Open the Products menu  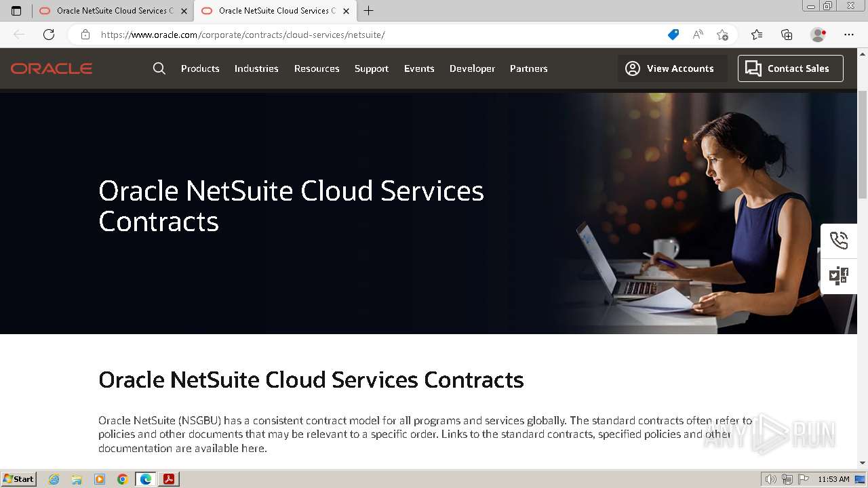(200, 68)
